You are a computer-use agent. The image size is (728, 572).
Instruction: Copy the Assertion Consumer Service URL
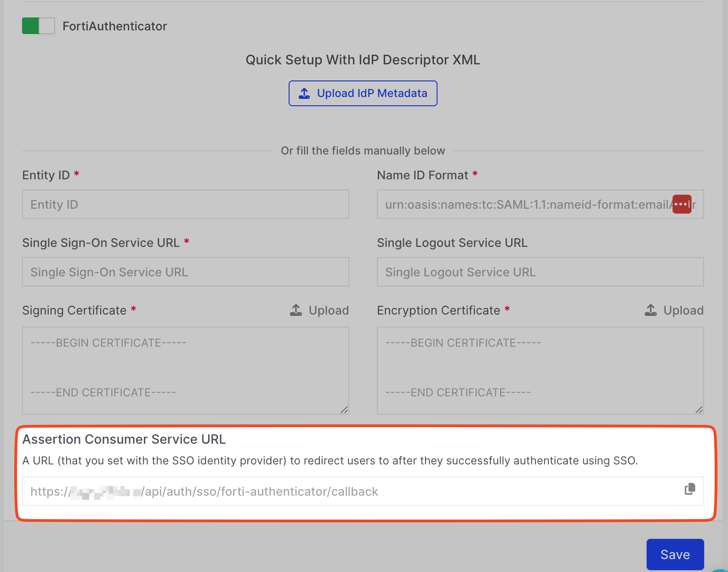pyautogui.click(x=690, y=489)
